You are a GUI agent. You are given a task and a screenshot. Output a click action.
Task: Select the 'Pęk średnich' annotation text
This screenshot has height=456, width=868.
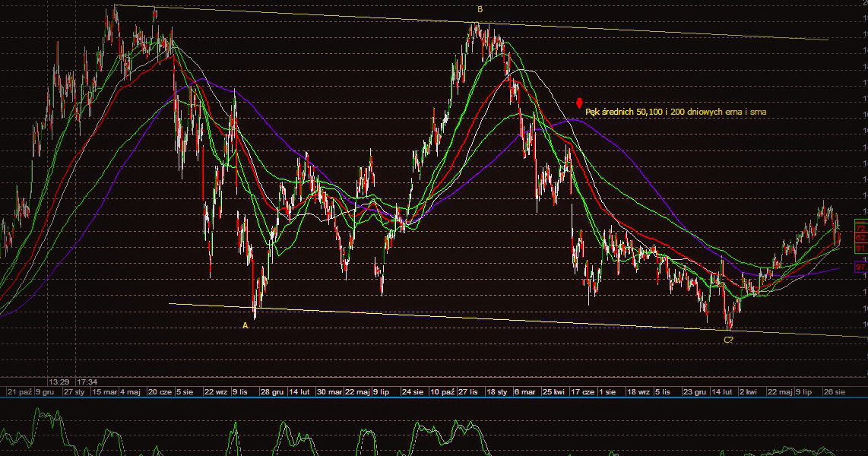676,112
